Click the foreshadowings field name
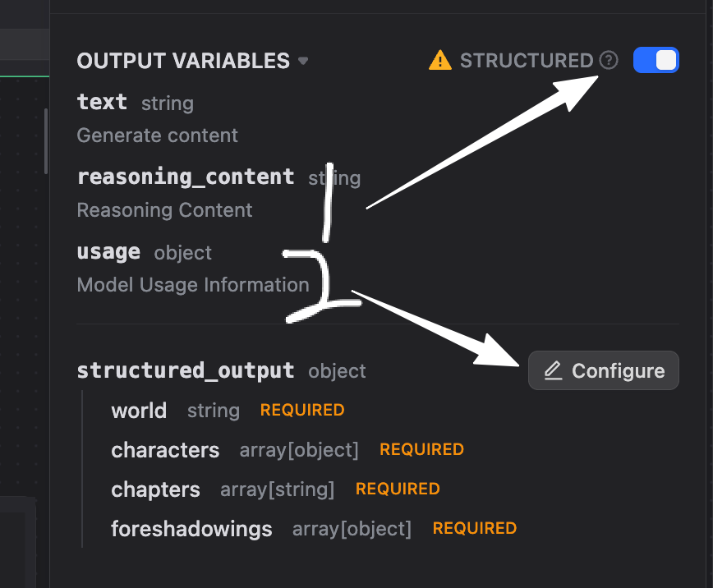The width and height of the screenshot is (713, 588). (191, 529)
